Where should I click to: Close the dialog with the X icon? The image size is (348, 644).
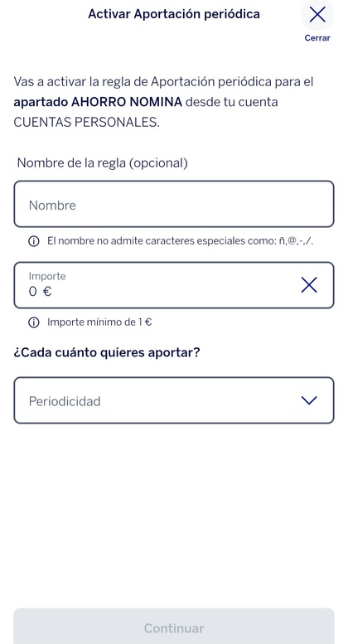coord(317,15)
